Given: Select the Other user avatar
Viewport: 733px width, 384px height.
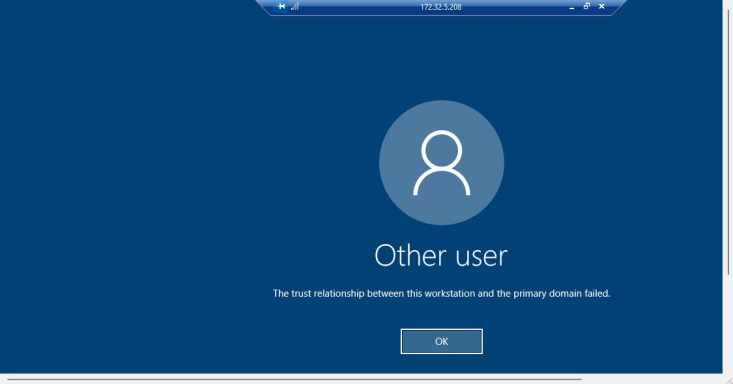Looking at the screenshot, I should (x=441, y=163).
